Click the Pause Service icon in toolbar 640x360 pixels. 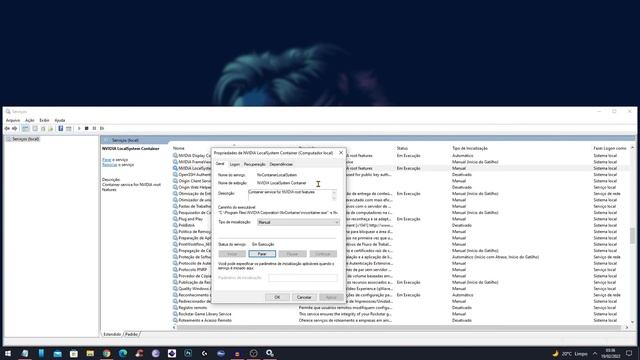pos(94,129)
